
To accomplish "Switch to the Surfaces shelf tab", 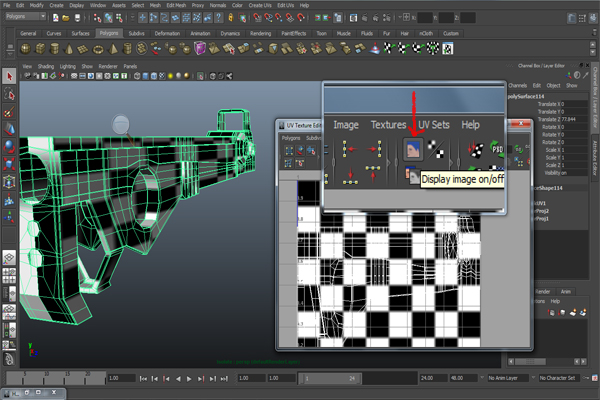I will (80, 33).
